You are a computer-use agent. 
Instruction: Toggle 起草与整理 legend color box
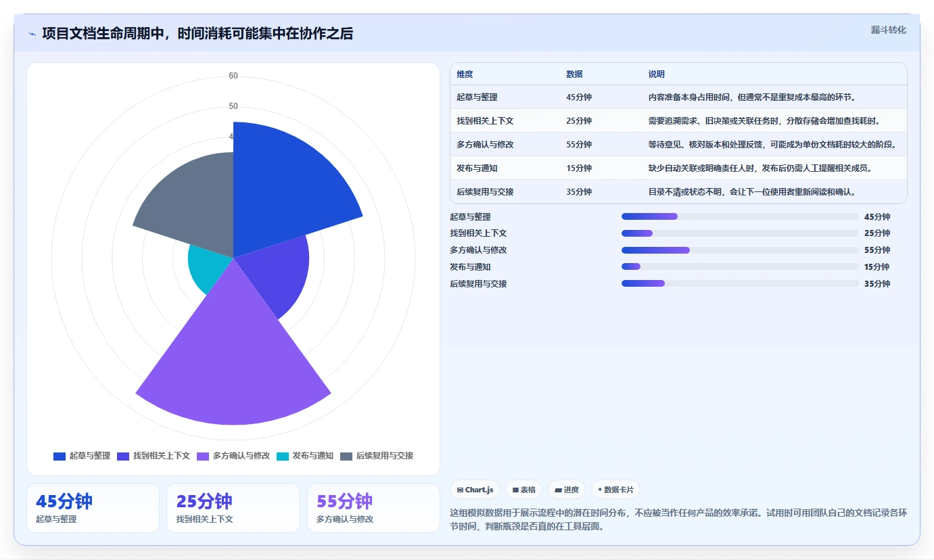(x=60, y=456)
